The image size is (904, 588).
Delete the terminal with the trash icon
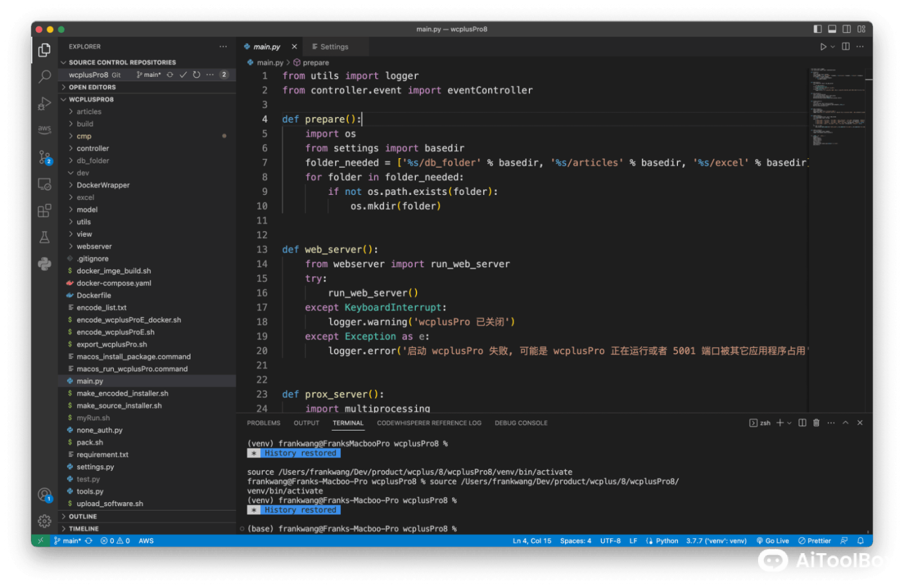(816, 423)
